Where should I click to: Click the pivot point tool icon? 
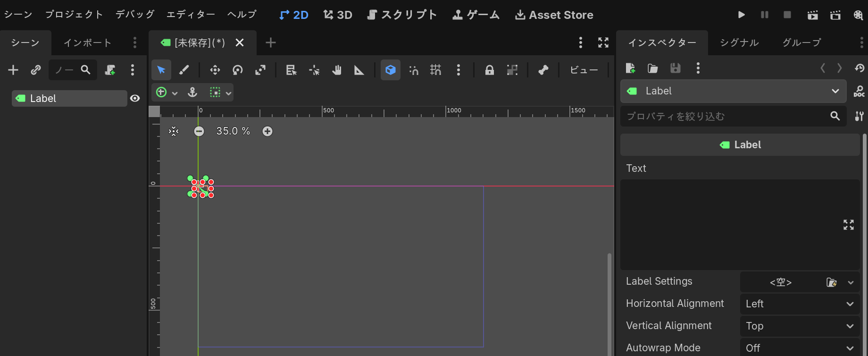pos(314,70)
